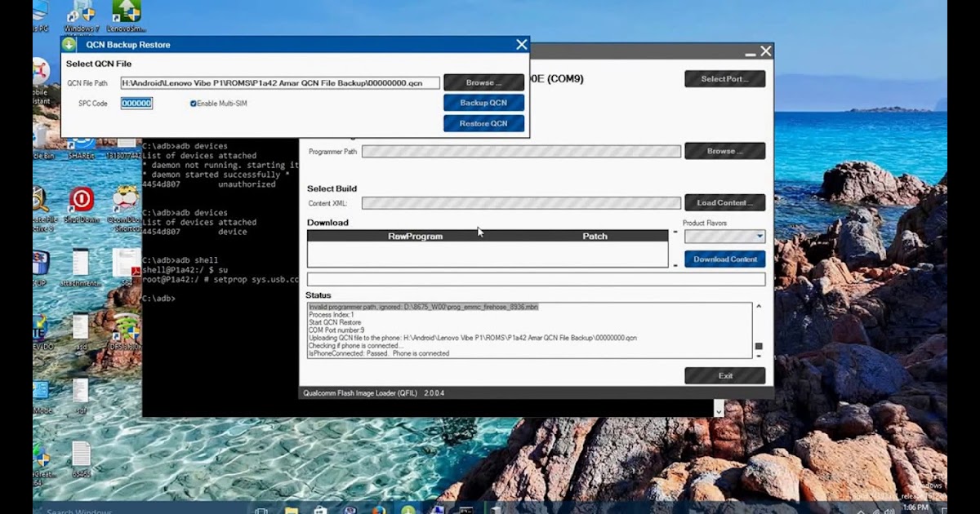
Task: Click the QFIL download progress bar
Action: click(x=536, y=279)
